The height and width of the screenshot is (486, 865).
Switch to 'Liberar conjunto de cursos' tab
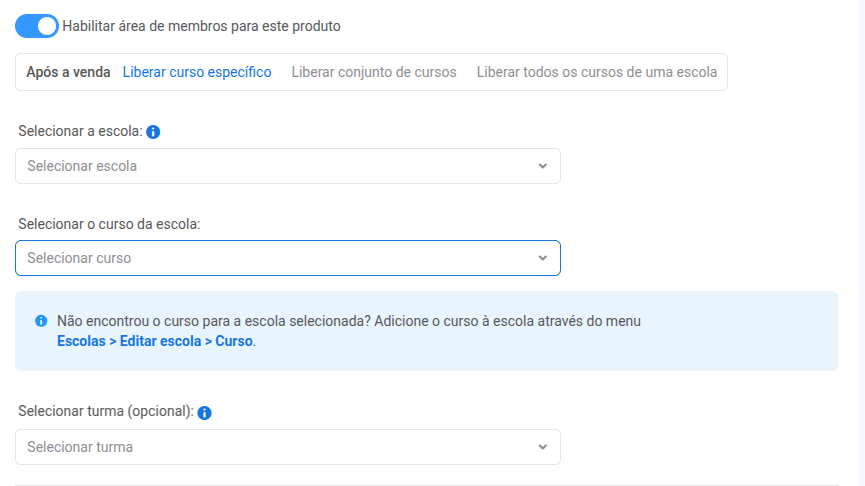pos(374,72)
